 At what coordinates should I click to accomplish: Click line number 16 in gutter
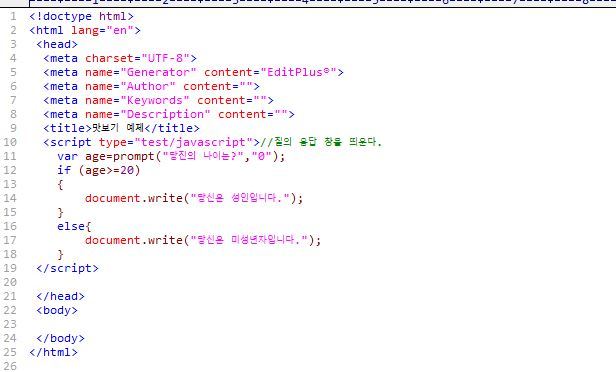click(x=10, y=226)
